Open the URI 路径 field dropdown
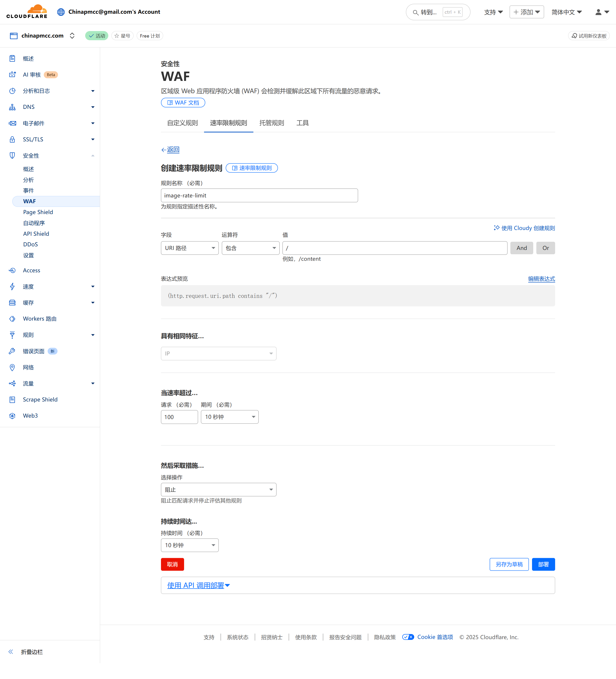This screenshot has width=616, height=679. (x=190, y=248)
